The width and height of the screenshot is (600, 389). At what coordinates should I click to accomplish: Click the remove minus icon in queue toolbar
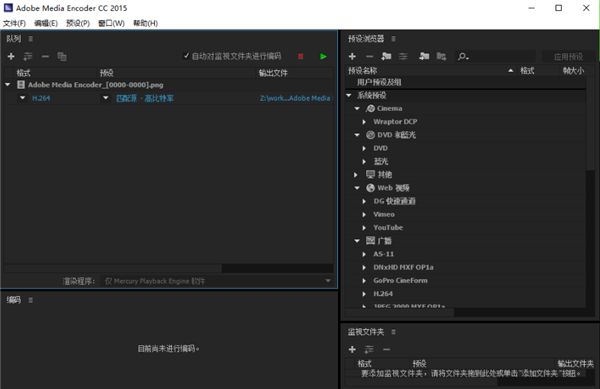(45, 57)
